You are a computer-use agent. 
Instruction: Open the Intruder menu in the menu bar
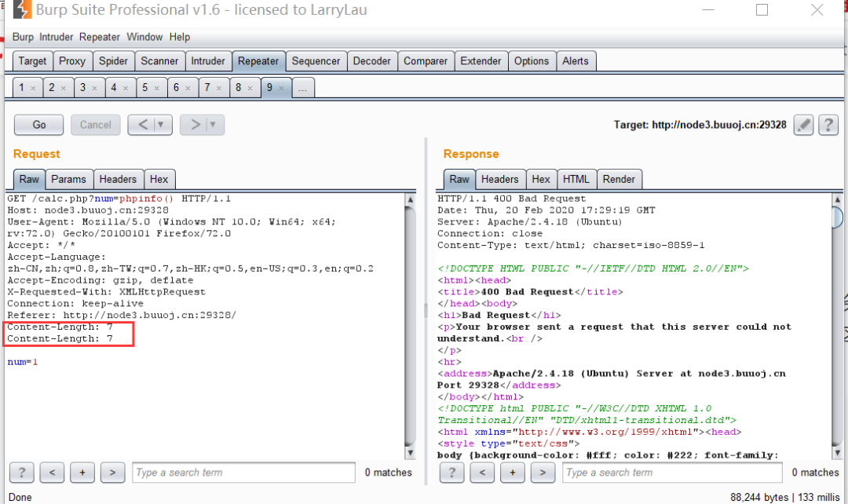tap(57, 37)
